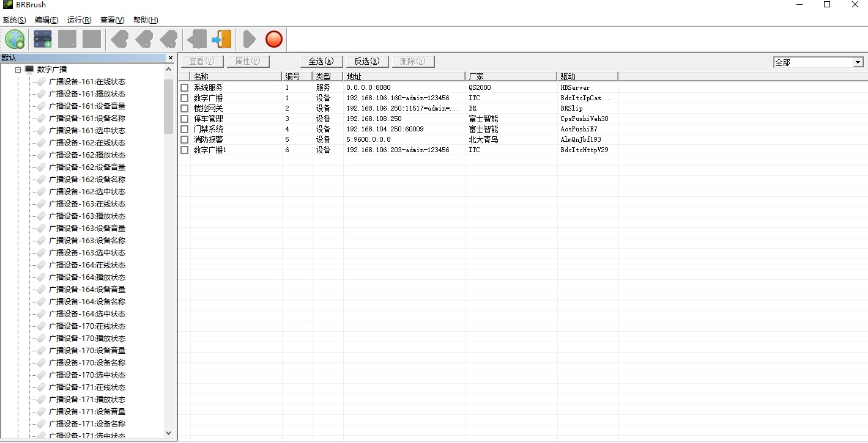
Task: Click the red stop circle icon
Action: tap(274, 39)
